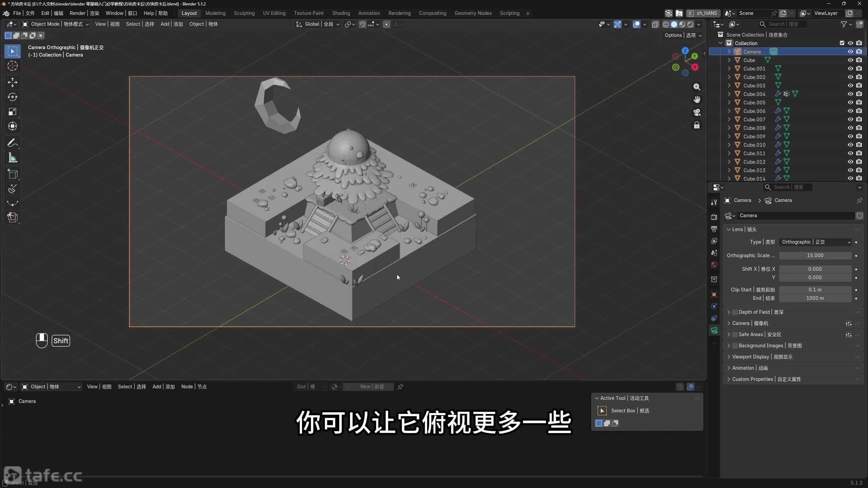Switch to the Geometry Nodes workspace tab
This screenshot has width=868, height=488.
(x=473, y=13)
